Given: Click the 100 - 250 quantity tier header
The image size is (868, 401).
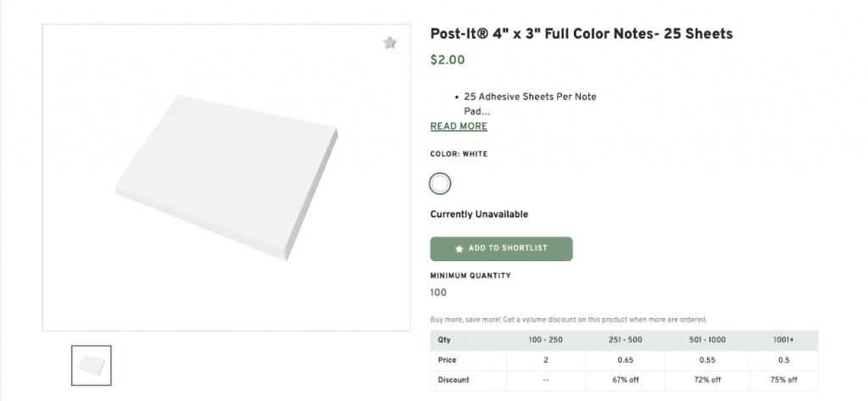Looking at the screenshot, I should 544,340.
